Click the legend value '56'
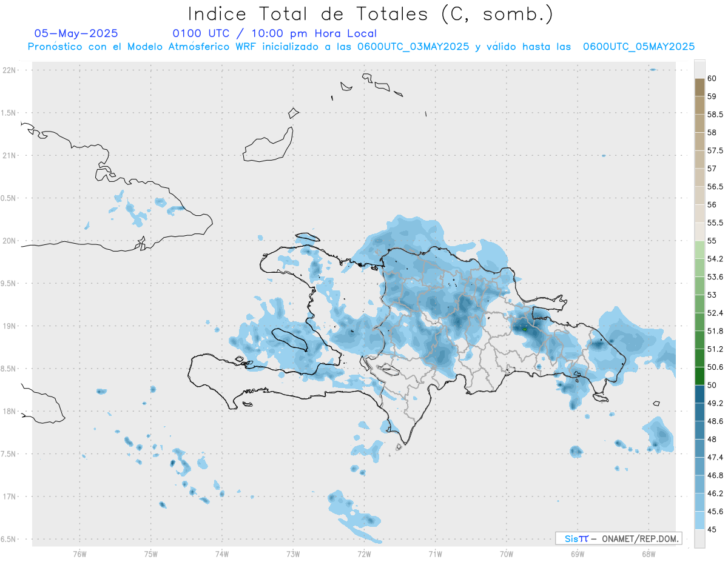Image resolution: width=728 pixels, height=562 pixels. (x=712, y=205)
